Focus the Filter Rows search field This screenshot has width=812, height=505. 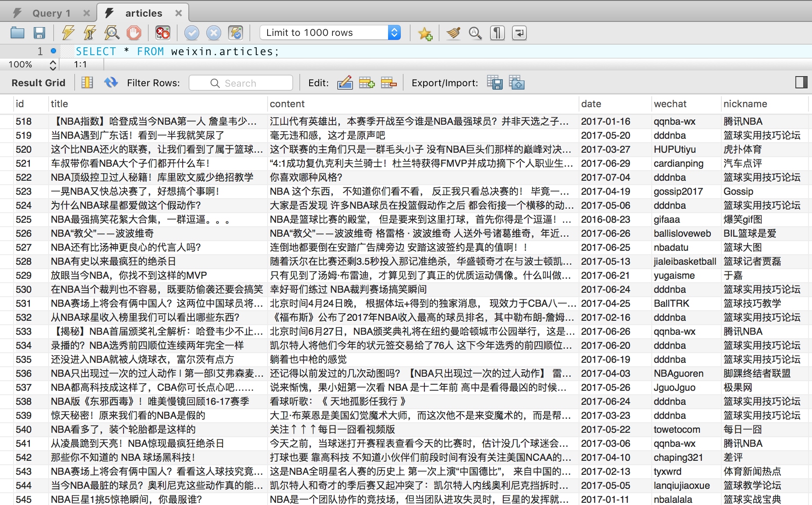[241, 83]
